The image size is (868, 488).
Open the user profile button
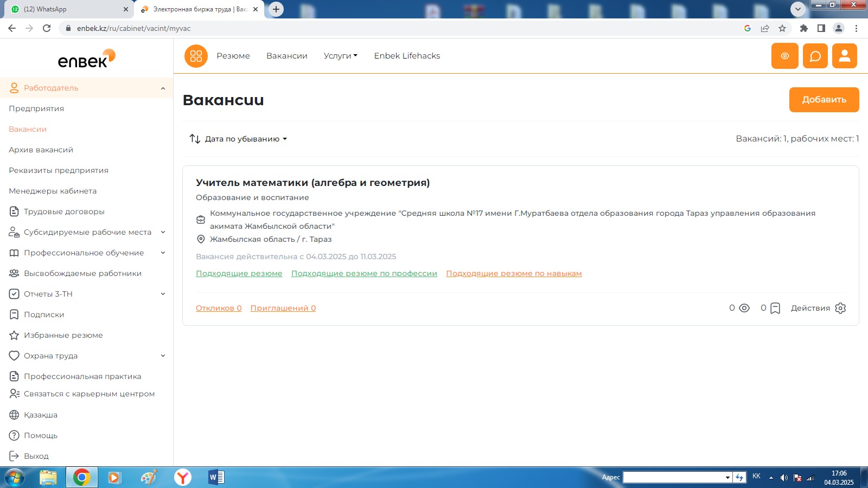(x=845, y=56)
